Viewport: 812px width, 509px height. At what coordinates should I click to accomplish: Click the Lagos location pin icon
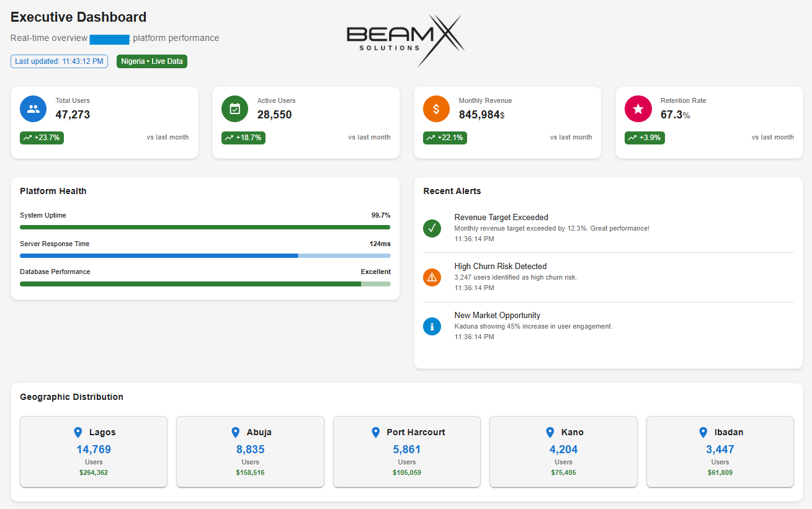point(78,432)
